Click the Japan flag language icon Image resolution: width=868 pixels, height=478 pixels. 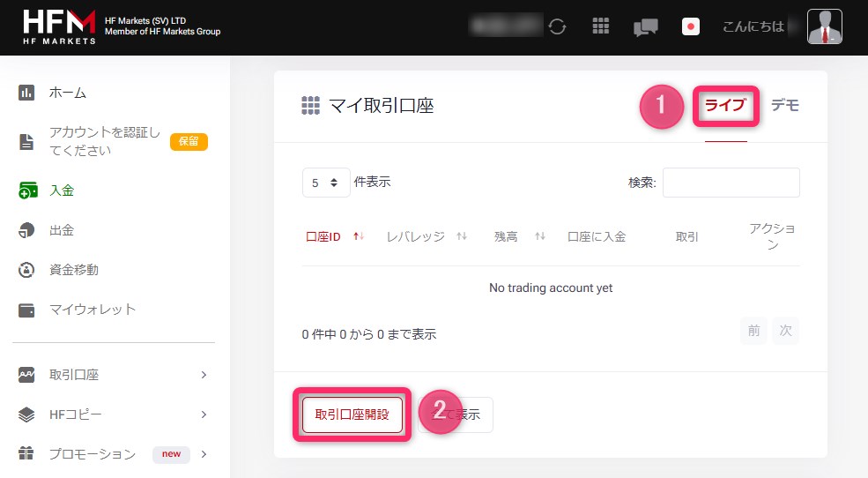(x=691, y=26)
